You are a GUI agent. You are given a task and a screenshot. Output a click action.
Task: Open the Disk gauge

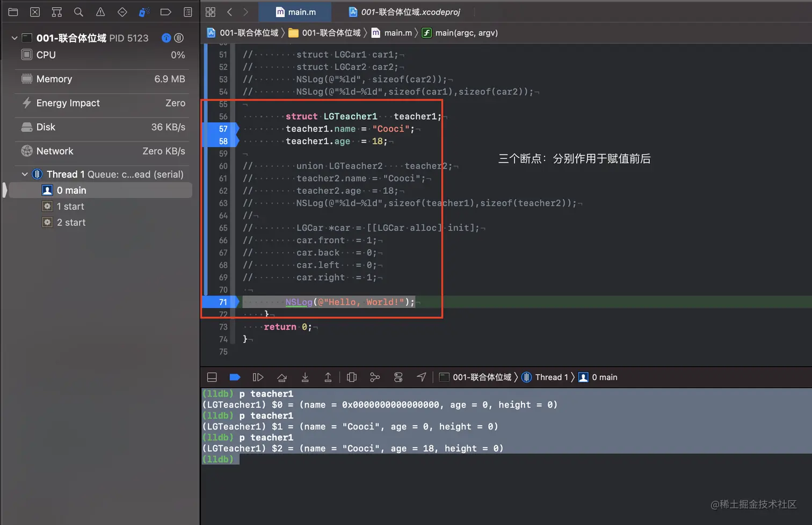coord(103,127)
